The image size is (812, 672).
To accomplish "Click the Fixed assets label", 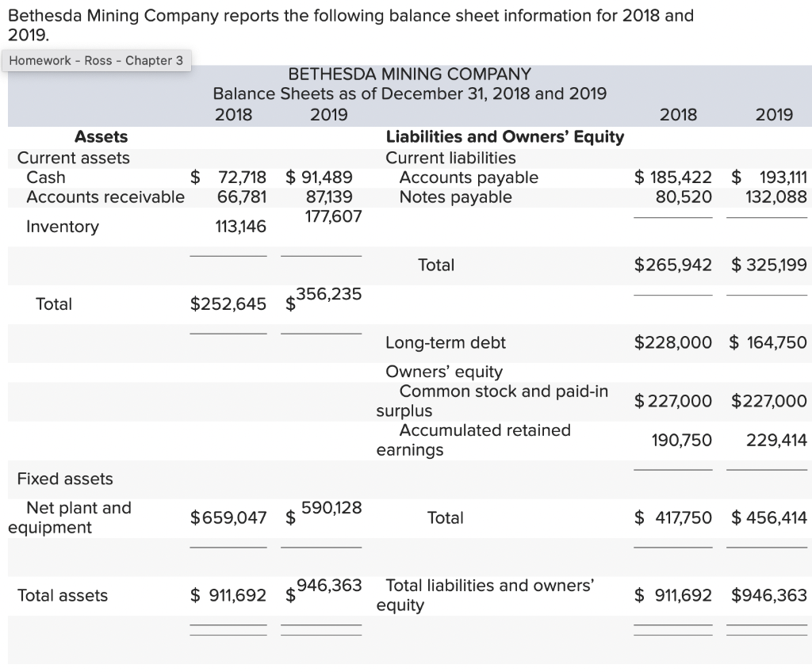I will 65,479.
